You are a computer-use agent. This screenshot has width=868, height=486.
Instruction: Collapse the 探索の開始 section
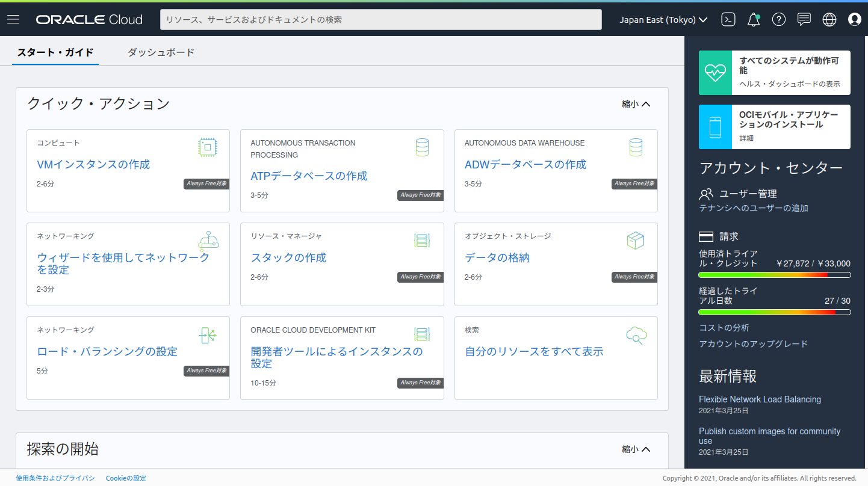click(636, 449)
